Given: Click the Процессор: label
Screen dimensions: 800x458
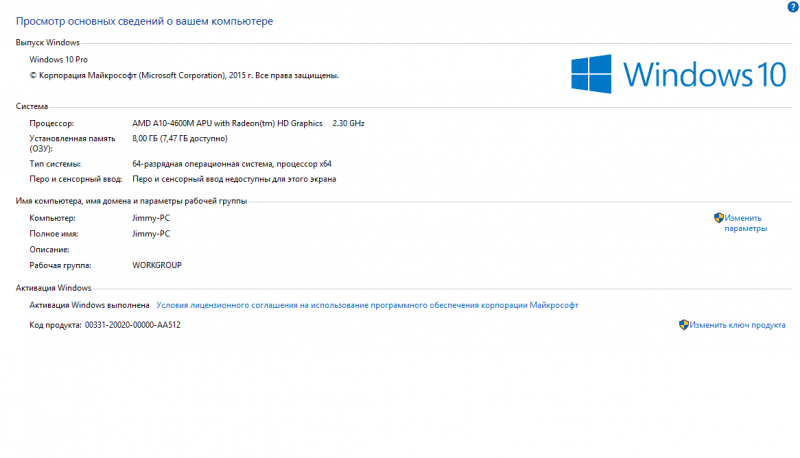Looking at the screenshot, I should tap(52, 123).
